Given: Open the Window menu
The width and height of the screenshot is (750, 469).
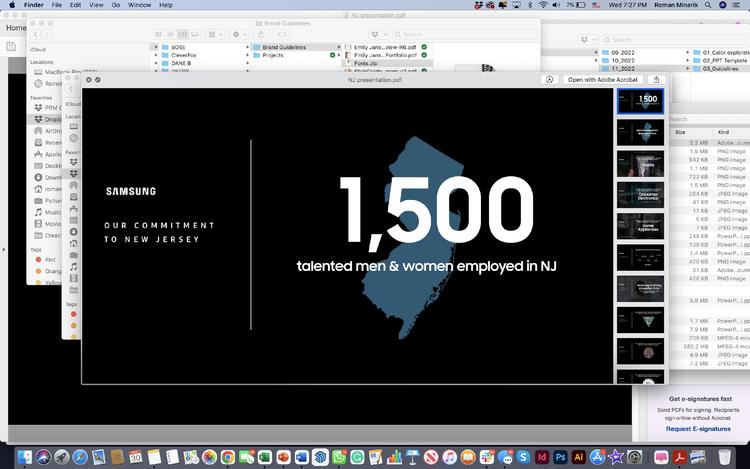Looking at the screenshot, I should point(139,5).
